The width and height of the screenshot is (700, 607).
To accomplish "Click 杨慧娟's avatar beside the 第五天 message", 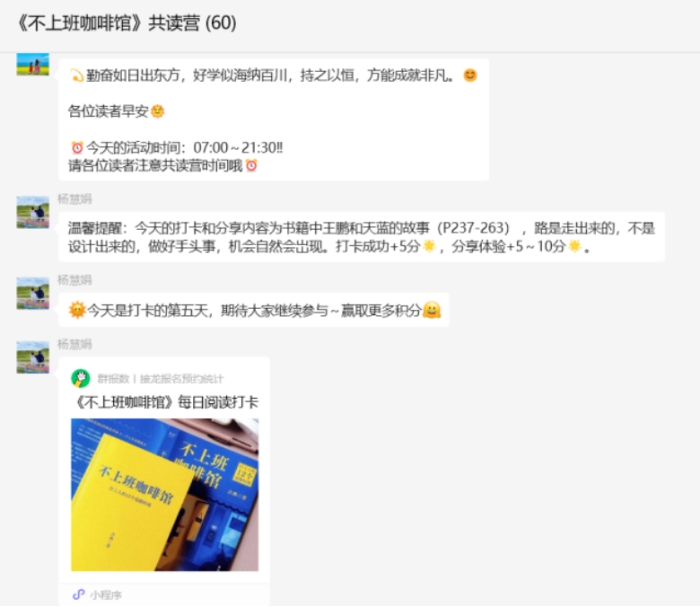I will (33, 293).
